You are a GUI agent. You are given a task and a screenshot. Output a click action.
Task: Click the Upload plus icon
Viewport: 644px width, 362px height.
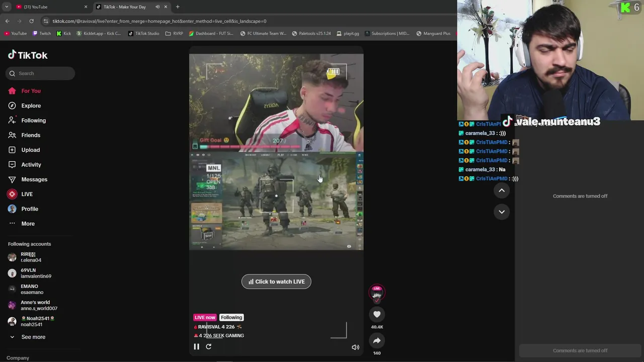coord(12,150)
